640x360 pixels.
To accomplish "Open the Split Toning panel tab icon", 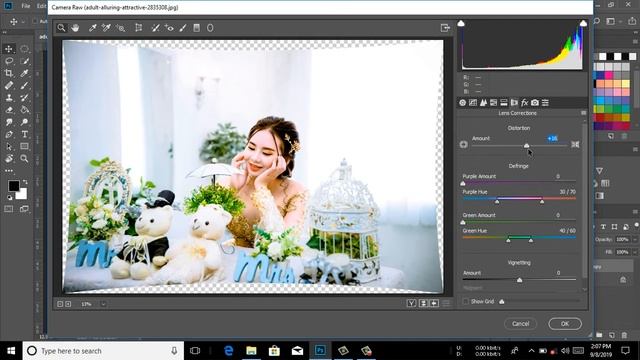I will pos(504,102).
